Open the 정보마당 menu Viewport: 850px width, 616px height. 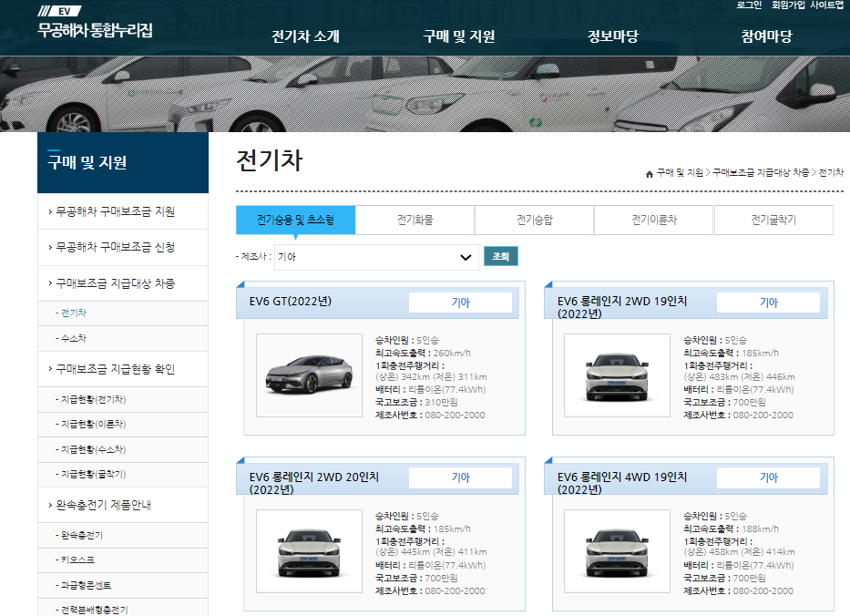[612, 36]
